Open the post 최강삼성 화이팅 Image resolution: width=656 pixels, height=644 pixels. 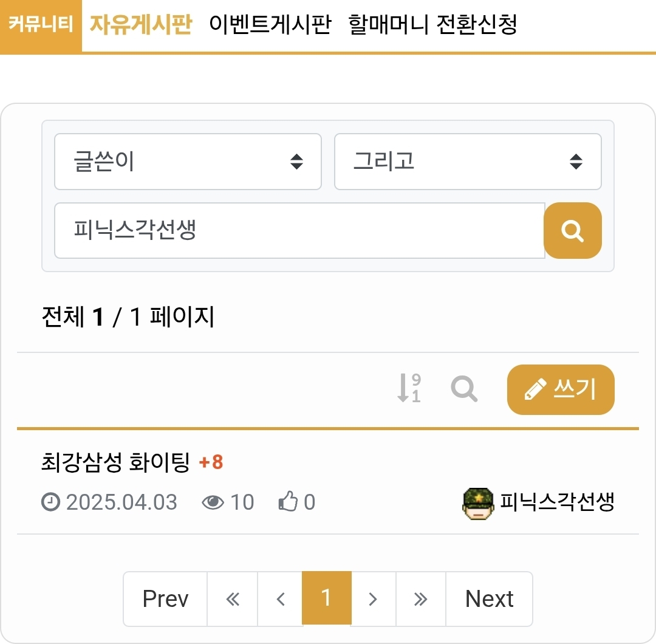[115, 463]
